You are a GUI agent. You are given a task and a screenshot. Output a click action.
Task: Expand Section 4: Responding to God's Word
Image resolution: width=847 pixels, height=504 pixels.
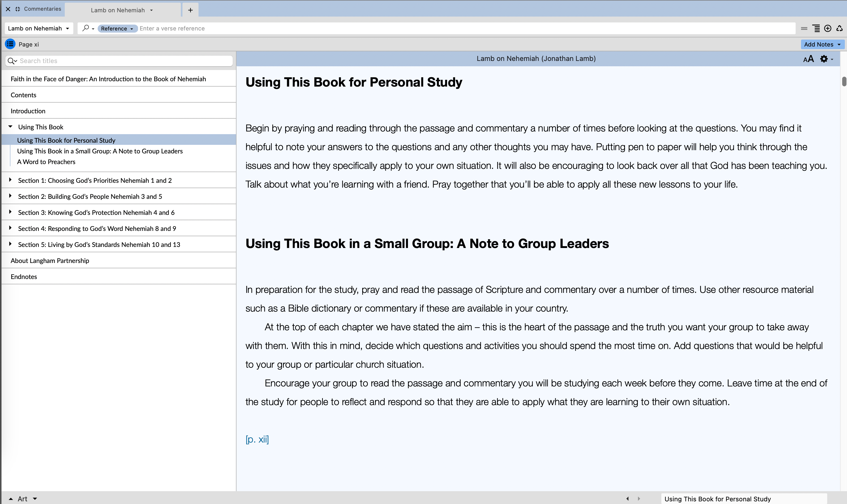pyautogui.click(x=10, y=228)
